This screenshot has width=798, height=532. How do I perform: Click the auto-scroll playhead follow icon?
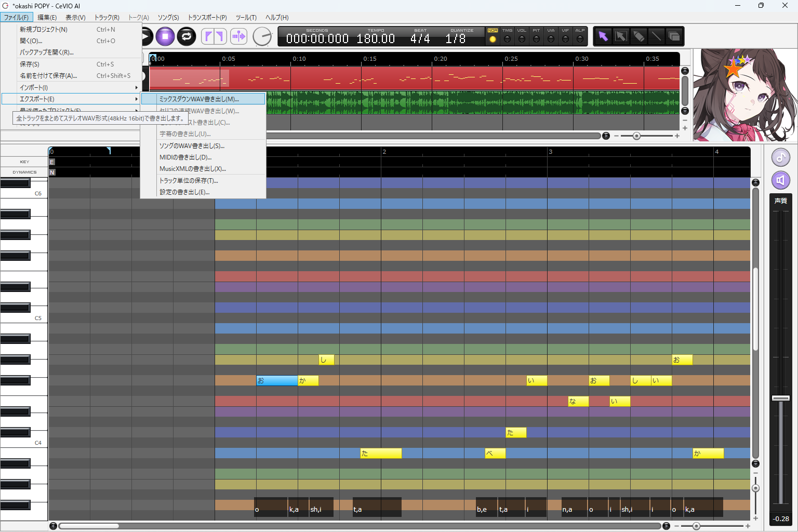coord(239,36)
